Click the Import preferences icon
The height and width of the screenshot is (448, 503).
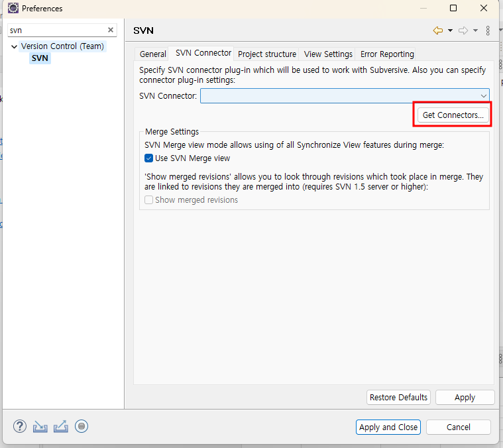point(40,427)
